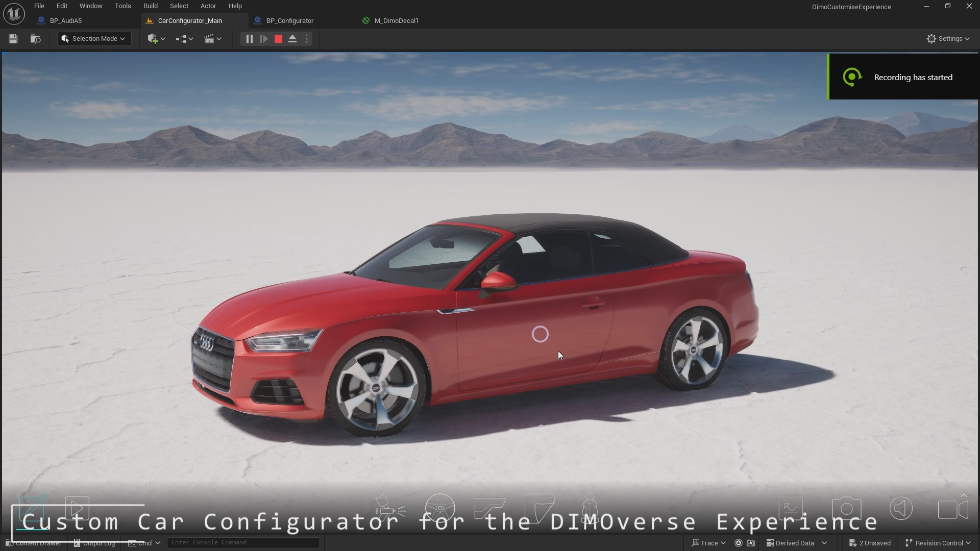Click the 2 Unsaved indicator
Image resolution: width=980 pixels, height=551 pixels.
tap(870, 543)
